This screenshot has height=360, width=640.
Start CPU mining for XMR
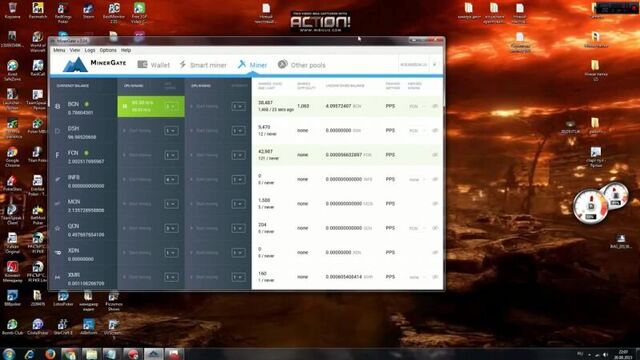137,277
